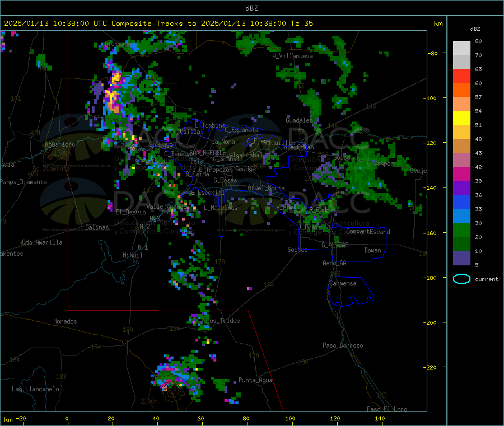Click the 'Salinas' place label
504x426 pixels.
pos(97,227)
